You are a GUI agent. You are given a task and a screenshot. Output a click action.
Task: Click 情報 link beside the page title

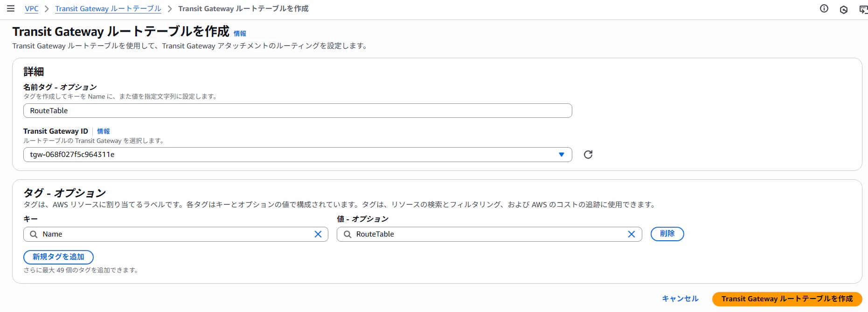(240, 34)
